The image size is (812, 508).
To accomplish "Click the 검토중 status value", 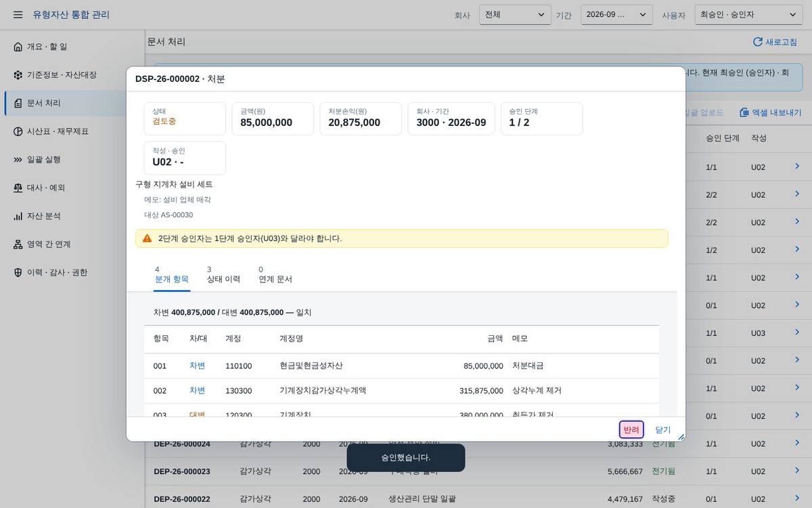I will pos(164,122).
